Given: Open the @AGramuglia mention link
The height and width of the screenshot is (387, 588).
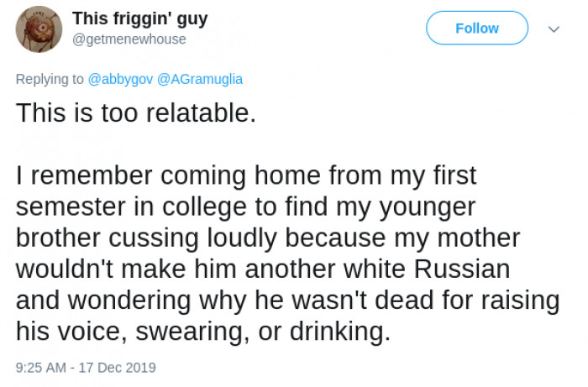Looking at the screenshot, I should pos(200,79).
